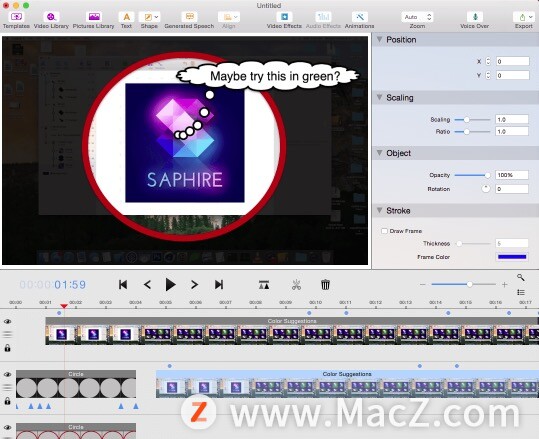Click the thought bubble in preview

[268, 76]
